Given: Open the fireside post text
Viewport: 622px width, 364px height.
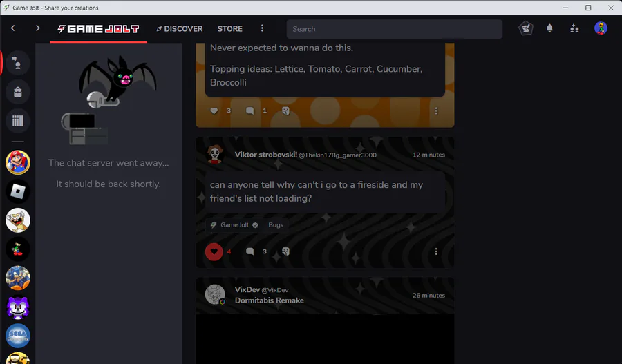Looking at the screenshot, I should (x=316, y=191).
